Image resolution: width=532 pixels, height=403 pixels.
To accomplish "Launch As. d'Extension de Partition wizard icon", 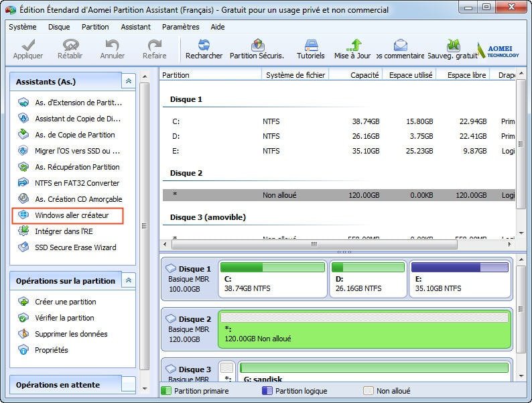I will [x=23, y=102].
